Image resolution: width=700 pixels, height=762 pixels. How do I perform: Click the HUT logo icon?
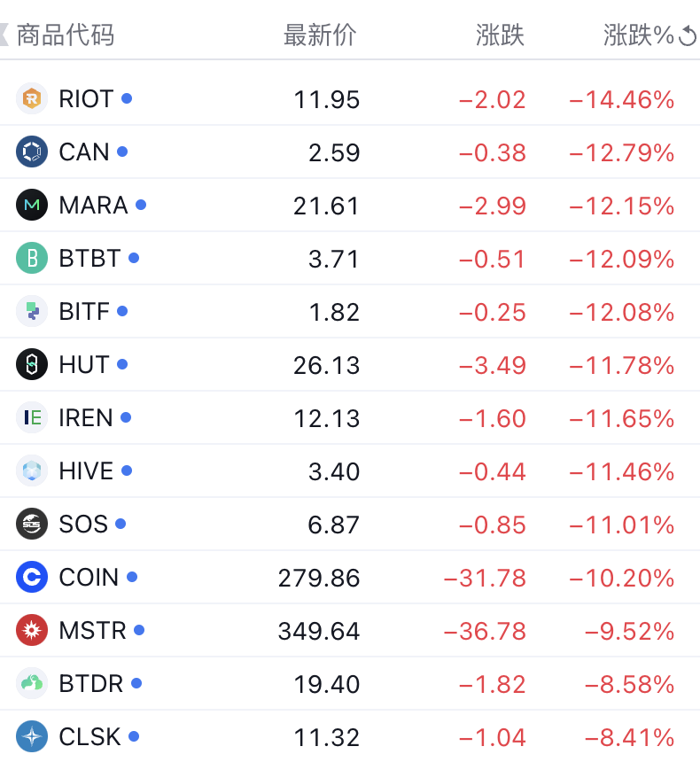[32, 364]
